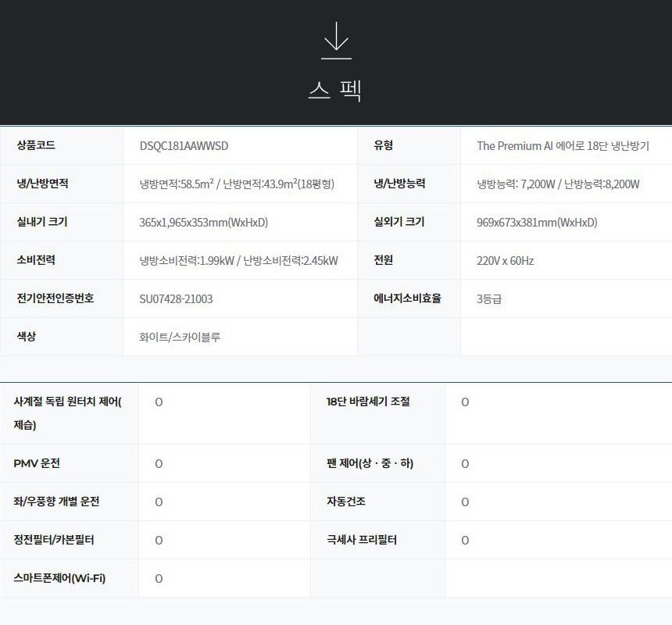The image size is (672, 625).
Task: Click the 상품코드 label cell
Action: [36, 145]
